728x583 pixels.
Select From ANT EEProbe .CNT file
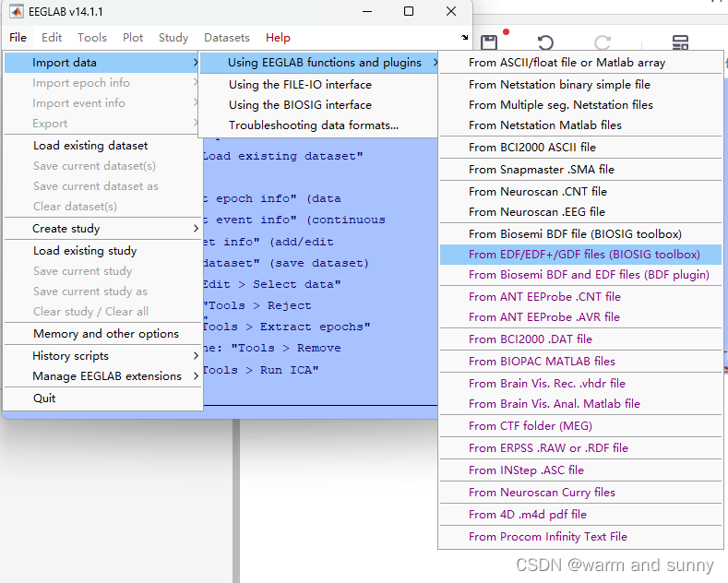(580, 297)
